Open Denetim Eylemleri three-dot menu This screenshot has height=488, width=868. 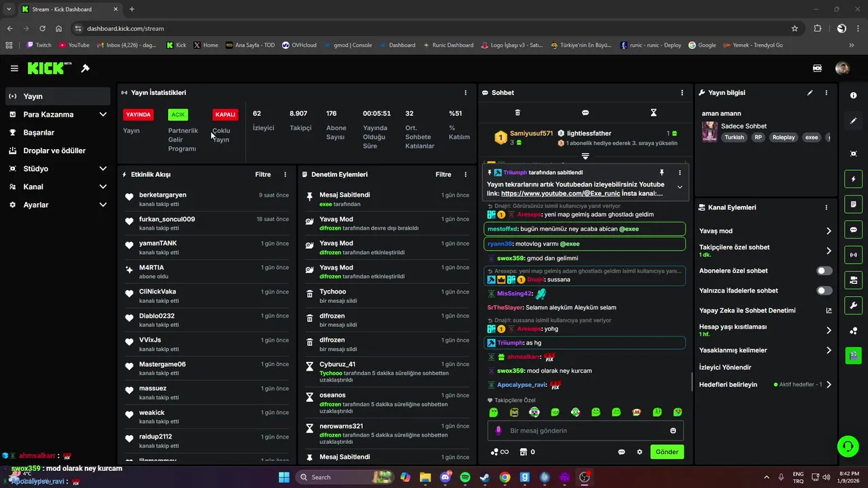pos(465,175)
